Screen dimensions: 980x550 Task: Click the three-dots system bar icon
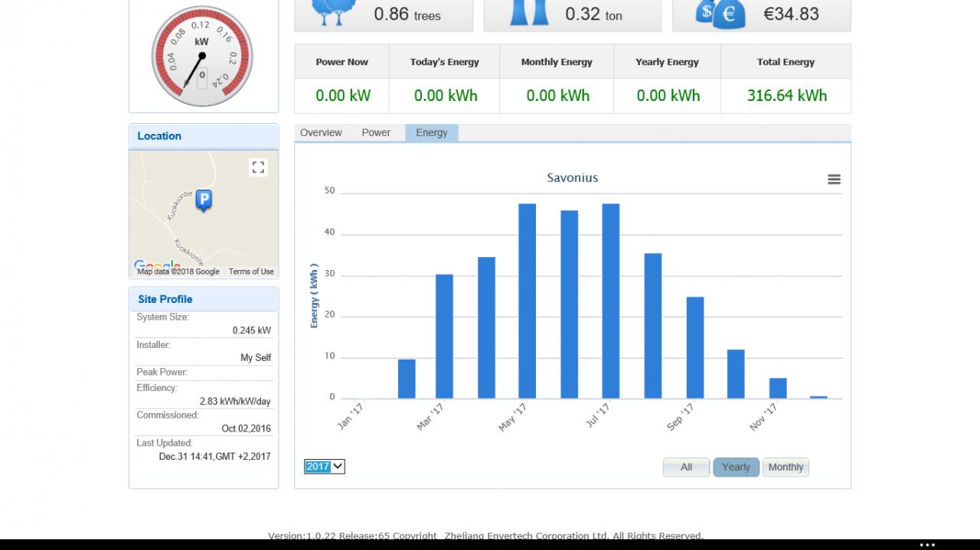(927, 545)
